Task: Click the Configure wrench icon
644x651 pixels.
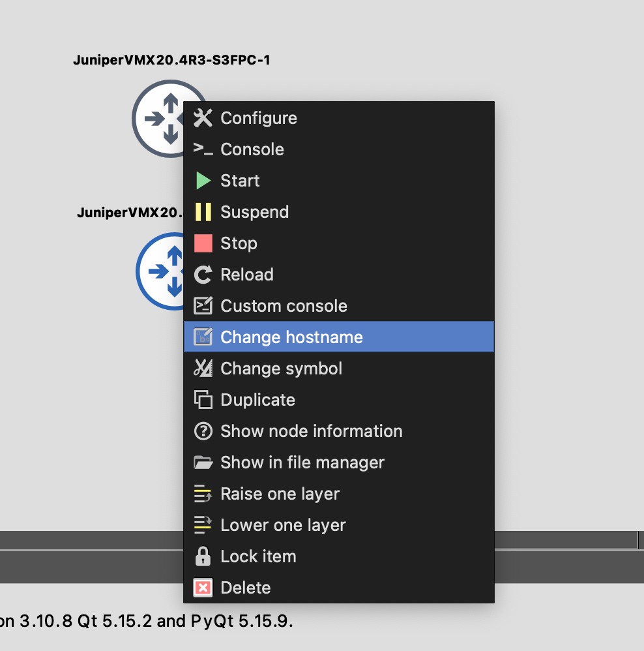Action: click(x=203, y=118)
